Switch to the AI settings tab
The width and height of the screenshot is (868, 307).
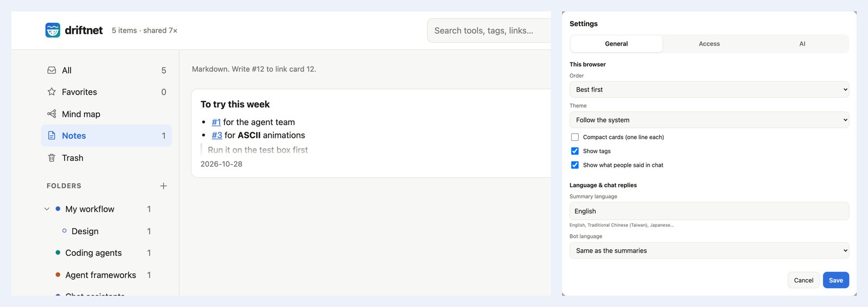click(802, 43)
